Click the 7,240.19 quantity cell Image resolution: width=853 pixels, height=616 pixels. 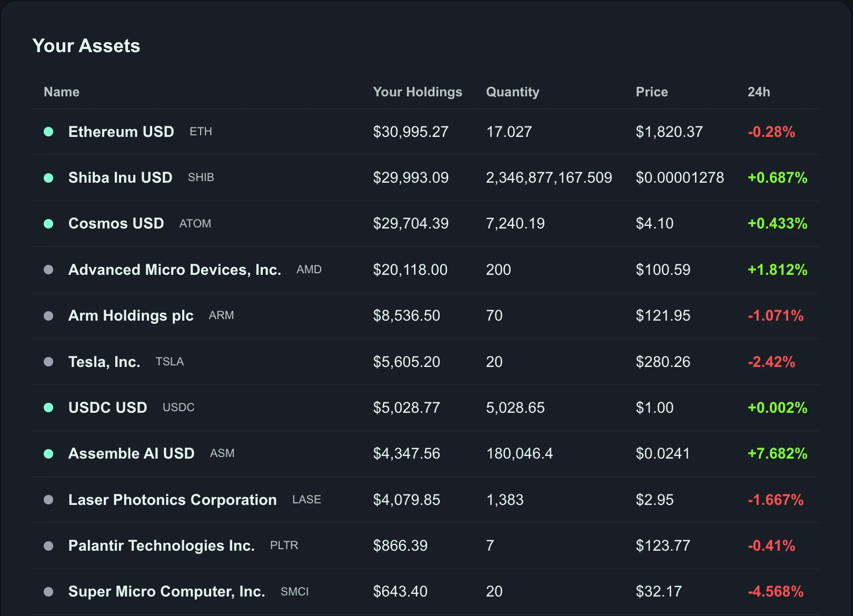pos(515,224)
